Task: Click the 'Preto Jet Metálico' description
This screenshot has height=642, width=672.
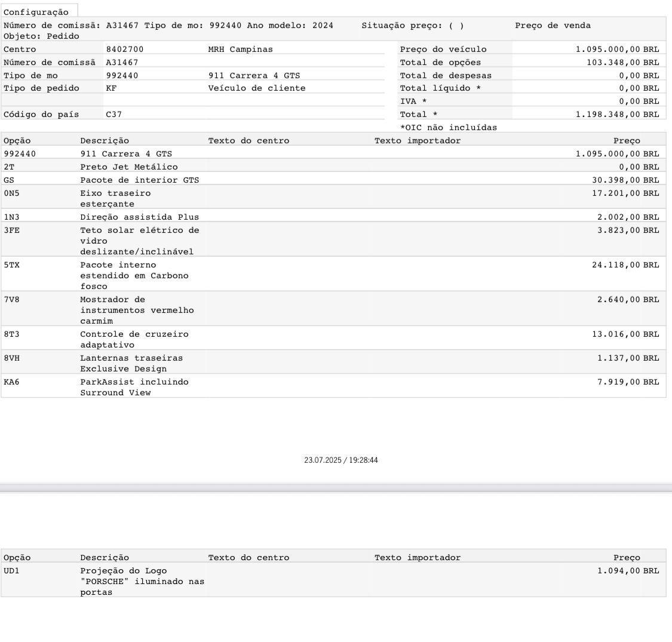Action: [128, 167]
